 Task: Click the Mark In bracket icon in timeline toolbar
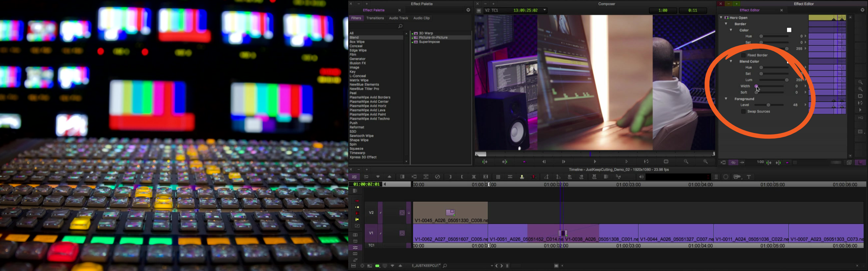450,177
